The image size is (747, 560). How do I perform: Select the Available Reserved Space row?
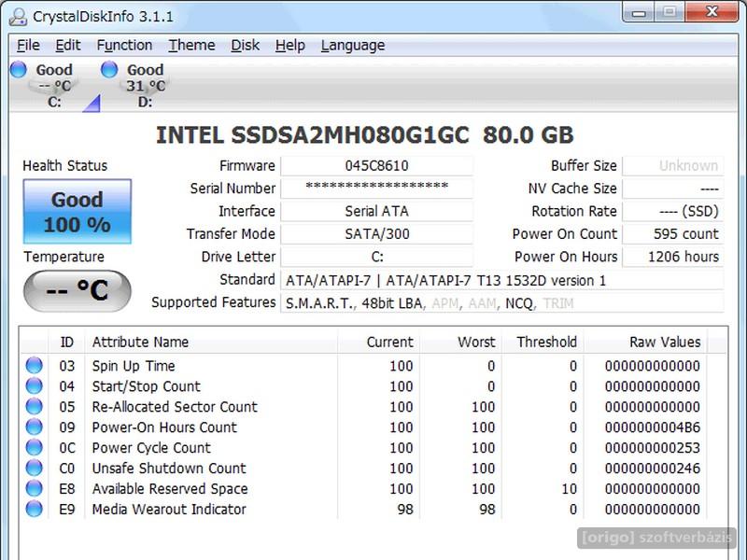tap(363, 488)
